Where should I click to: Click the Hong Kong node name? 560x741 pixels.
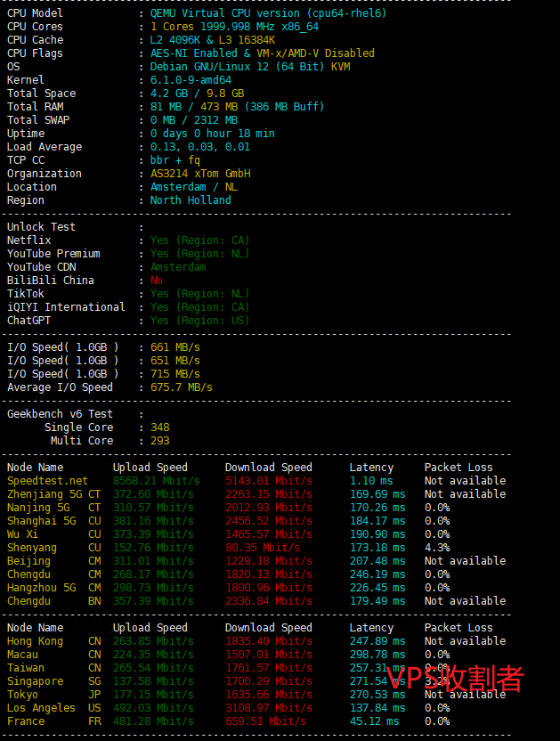click(36, 641)
